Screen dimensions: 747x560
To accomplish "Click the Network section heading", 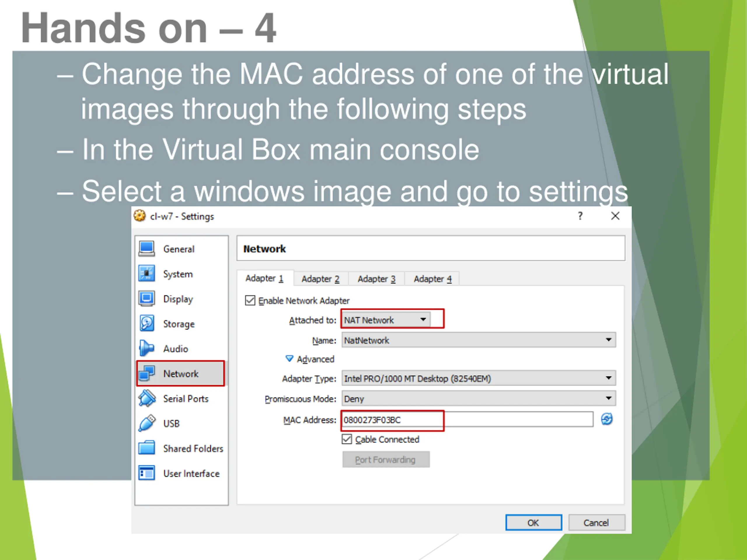I will [264, 249].
